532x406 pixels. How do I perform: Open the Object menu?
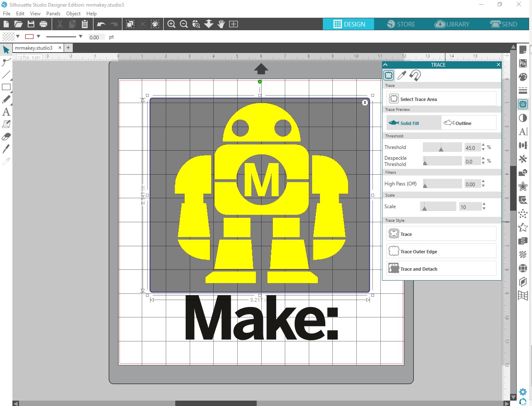point(74,13)
